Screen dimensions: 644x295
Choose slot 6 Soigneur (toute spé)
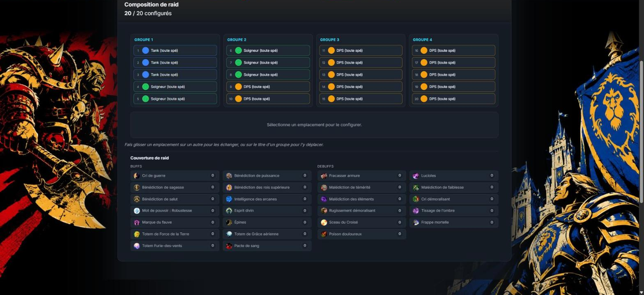268,51
